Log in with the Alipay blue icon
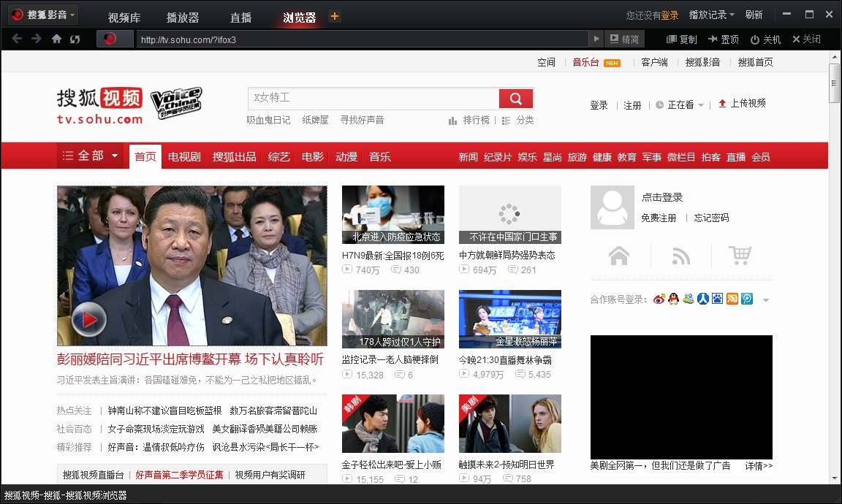Screen dimensions: 842x504 (747, 299)
